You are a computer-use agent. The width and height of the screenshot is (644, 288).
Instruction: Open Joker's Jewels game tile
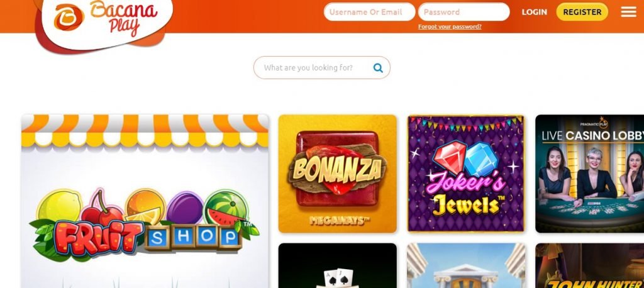tap(466, 174)
